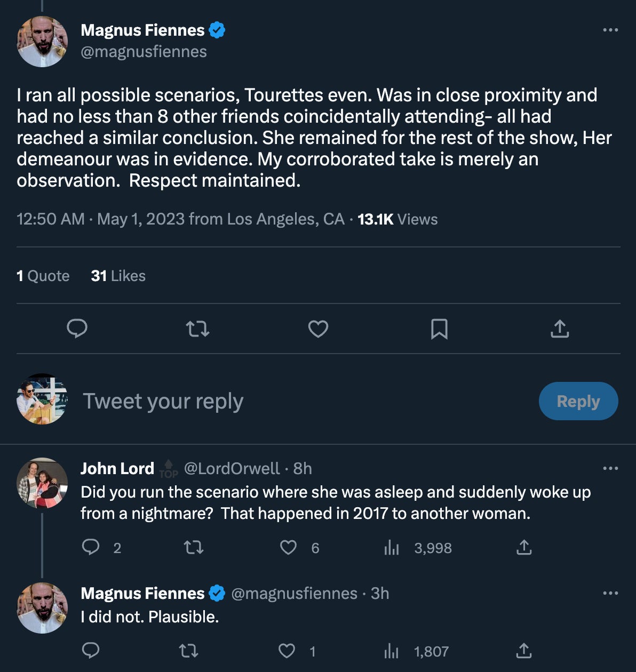Screen dimensions: 636x672
Task: View the 31 Likes list
Action: pos(118,276)
